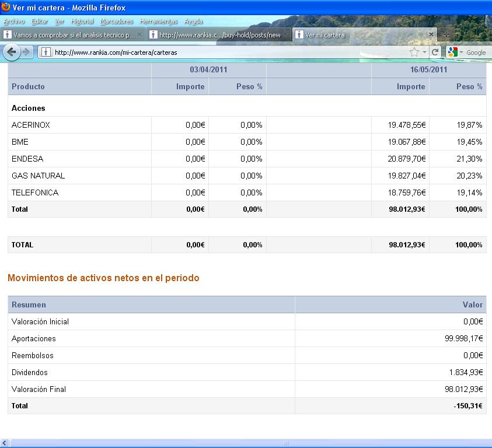The height and width of the screenshot is (448, 492).
Task: Click the left arrow of the horizontal scrollbar
Action: 4,443
